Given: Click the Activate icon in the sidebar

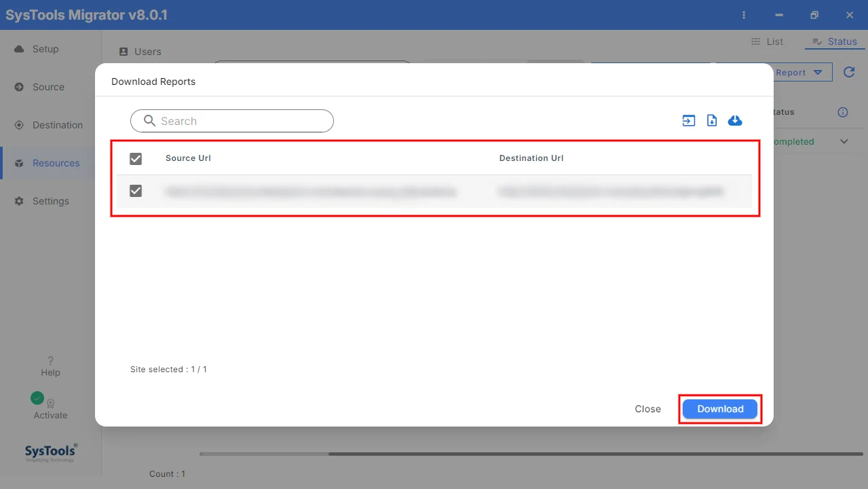Looking at the screenshot, I should click(50, 403).
